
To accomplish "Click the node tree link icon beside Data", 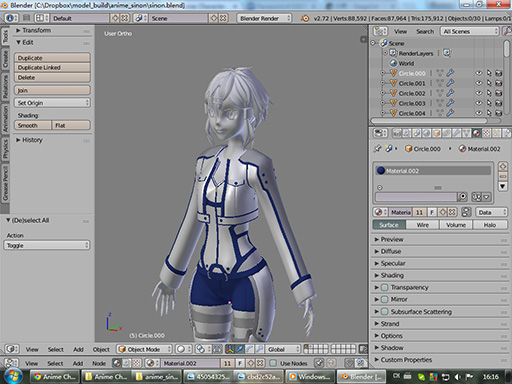I will (466, 212).
